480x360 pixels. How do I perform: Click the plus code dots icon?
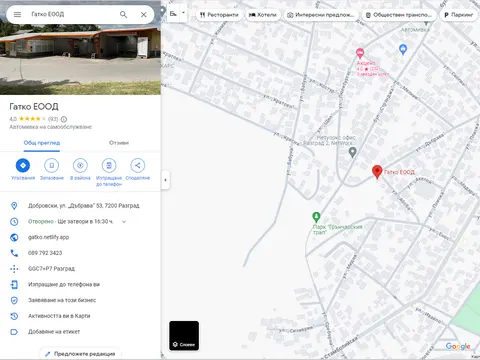click(14, 269)
